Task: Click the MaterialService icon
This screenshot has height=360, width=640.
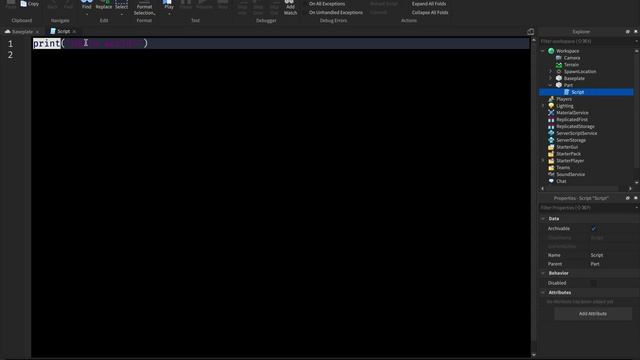Action: point(551,113)
